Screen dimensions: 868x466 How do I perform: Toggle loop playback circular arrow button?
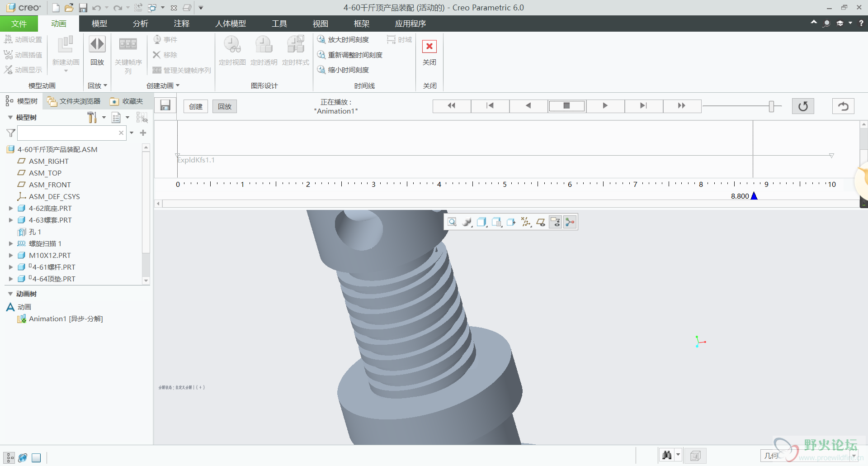[803, 106]
